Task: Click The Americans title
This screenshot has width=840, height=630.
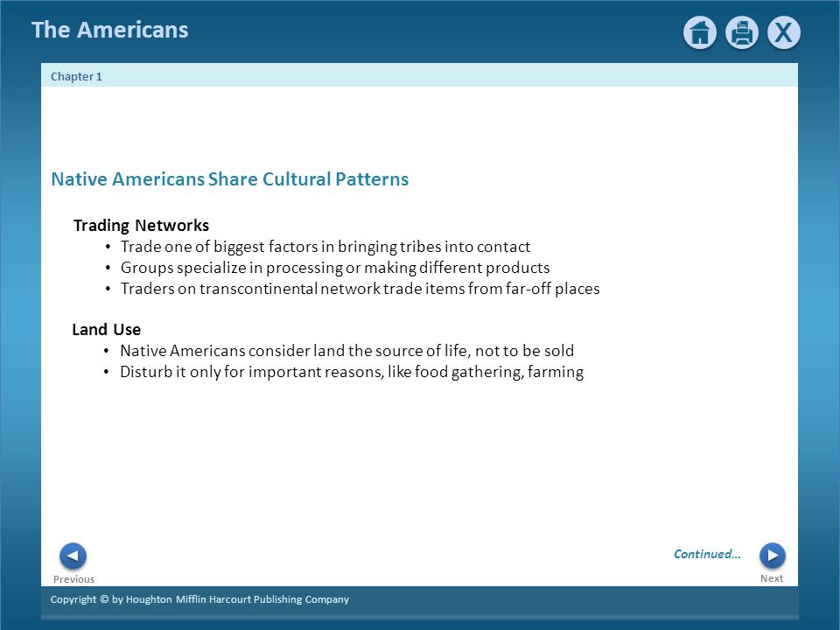Action: pyautogui.click(x=110, y=30)
